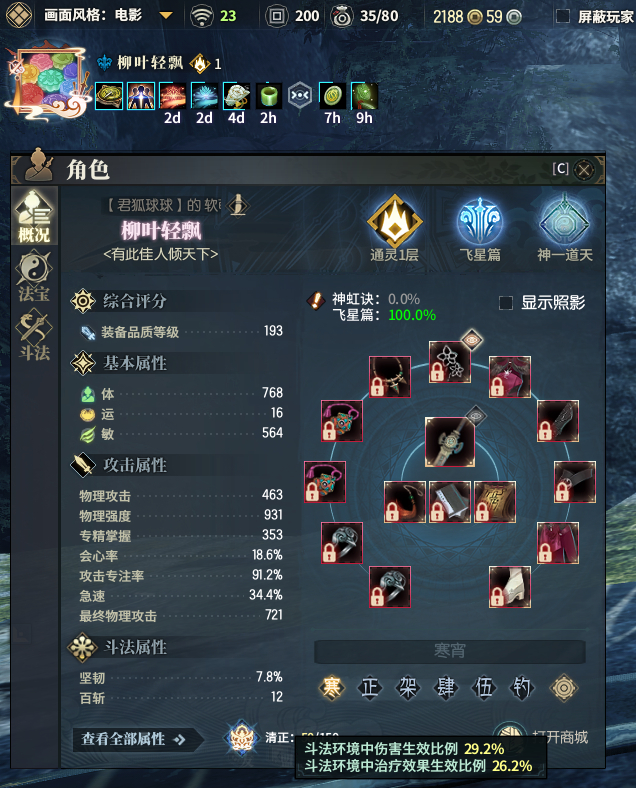Click the orange warning icon beside 神虹诀
636x788 pixels.
tap(315, 301)
